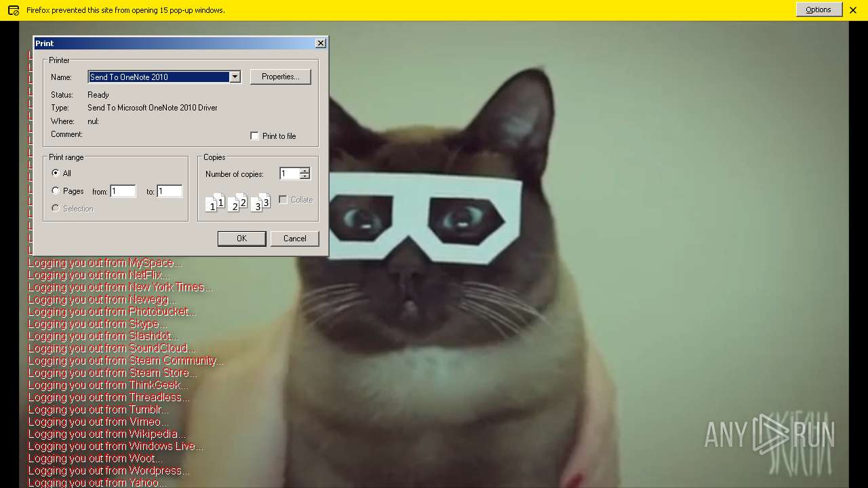868x488 pixels.
Task: Select the Pages print range option
Action: [x=56, y=191]
